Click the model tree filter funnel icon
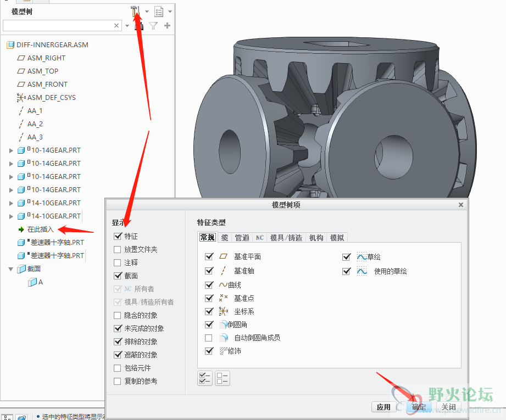The width and height of the screenshot is (506, 420). click(153, 25)
